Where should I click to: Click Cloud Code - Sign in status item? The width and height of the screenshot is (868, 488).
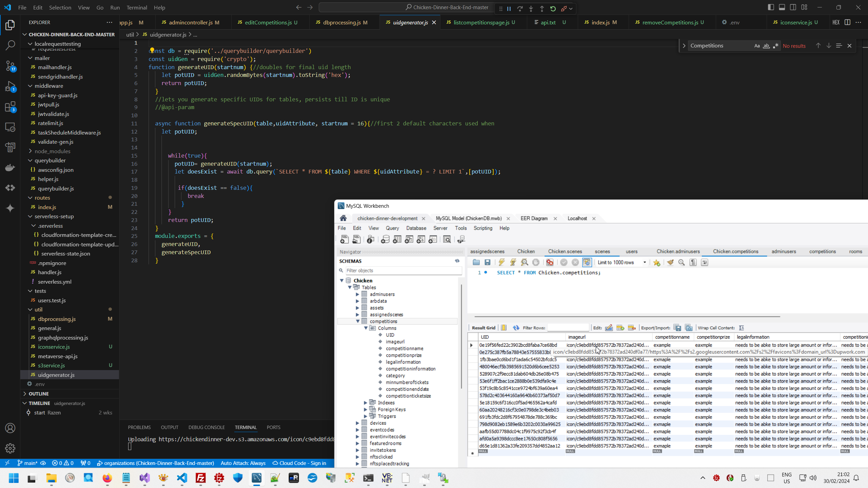click(x=299, y=463)
